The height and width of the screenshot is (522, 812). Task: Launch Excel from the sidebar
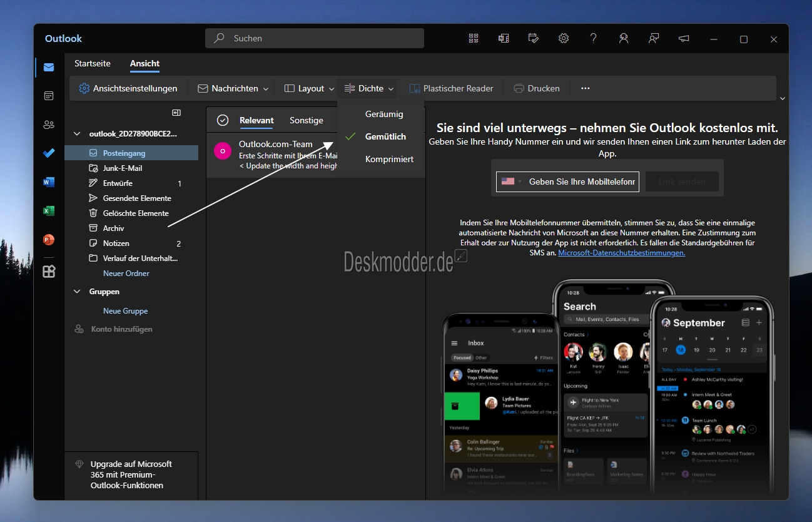pyautogui.click(x=49, y=211)
